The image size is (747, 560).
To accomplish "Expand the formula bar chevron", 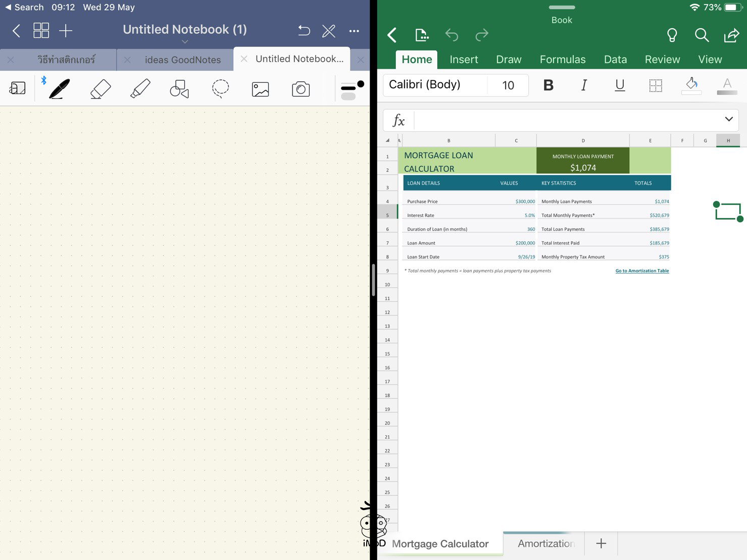I will (x=728, y=120).
